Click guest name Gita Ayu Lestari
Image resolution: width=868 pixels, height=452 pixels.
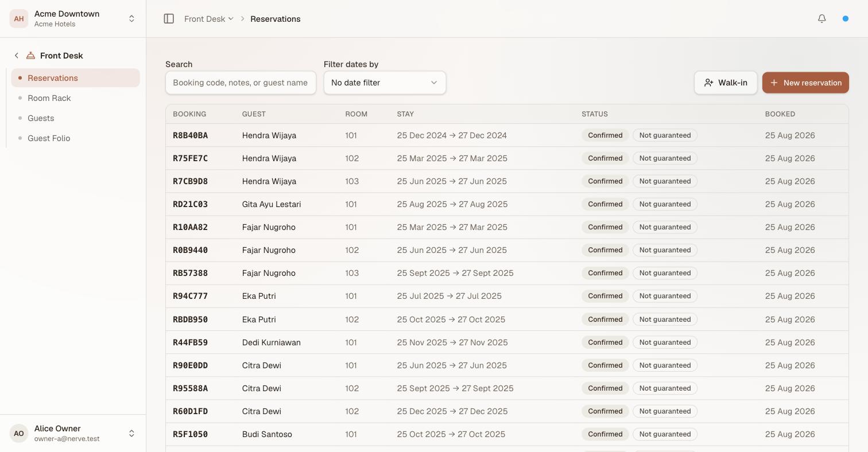(x=272, y=204)
